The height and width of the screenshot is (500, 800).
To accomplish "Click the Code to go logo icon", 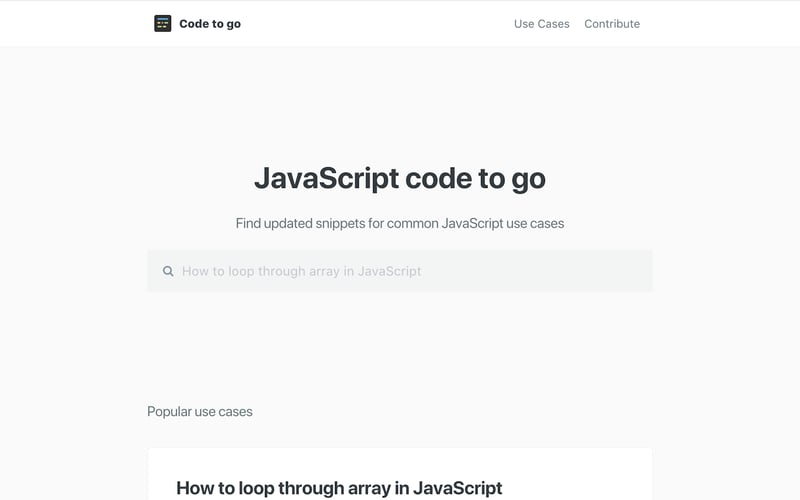I will coord(163,23).
